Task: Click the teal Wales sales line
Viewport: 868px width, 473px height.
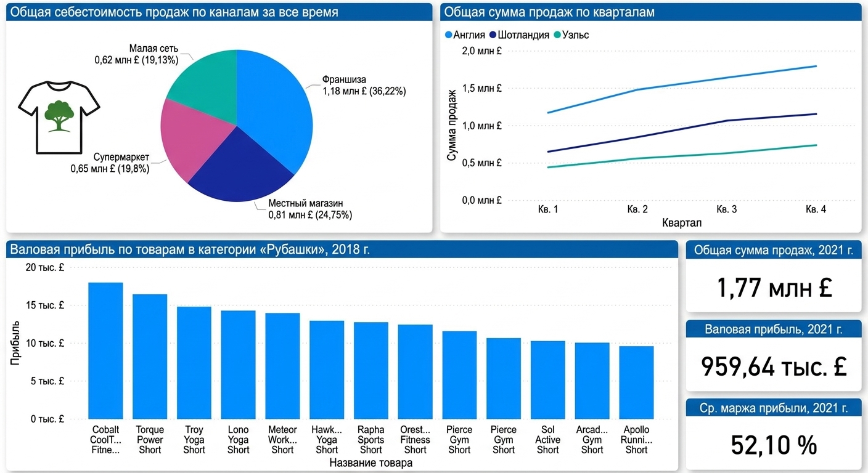Action: 682,156
